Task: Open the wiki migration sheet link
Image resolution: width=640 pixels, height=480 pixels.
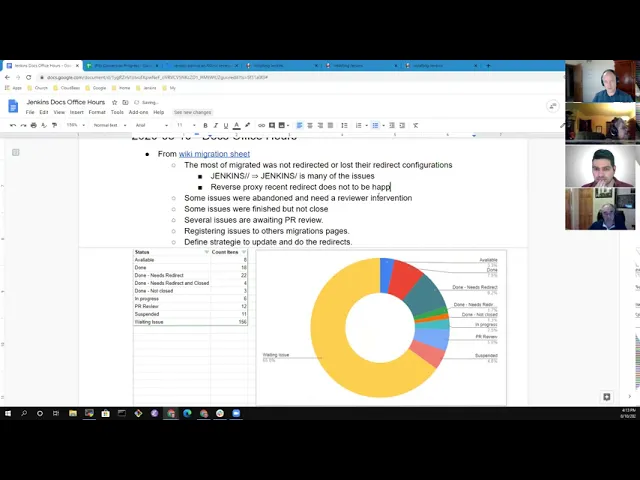Action: [214, 154]
